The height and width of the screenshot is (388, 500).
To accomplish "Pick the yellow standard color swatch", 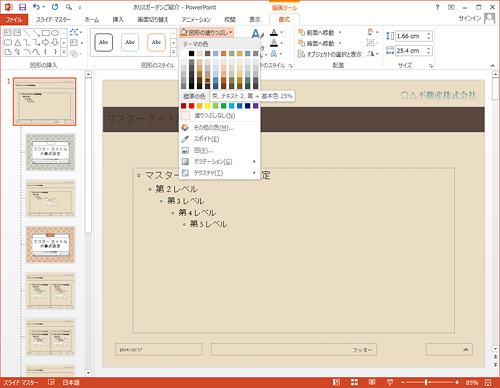I will (207, 106).
